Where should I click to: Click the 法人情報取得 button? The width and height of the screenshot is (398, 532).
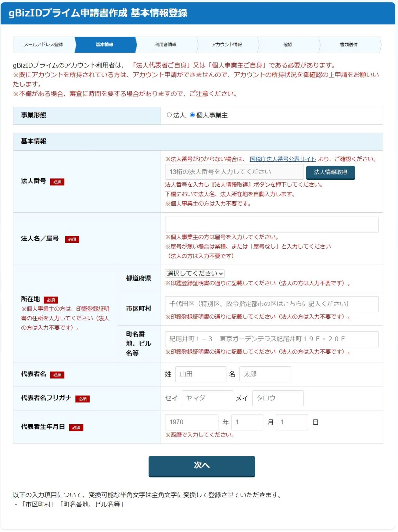click(x=331, y=172)
